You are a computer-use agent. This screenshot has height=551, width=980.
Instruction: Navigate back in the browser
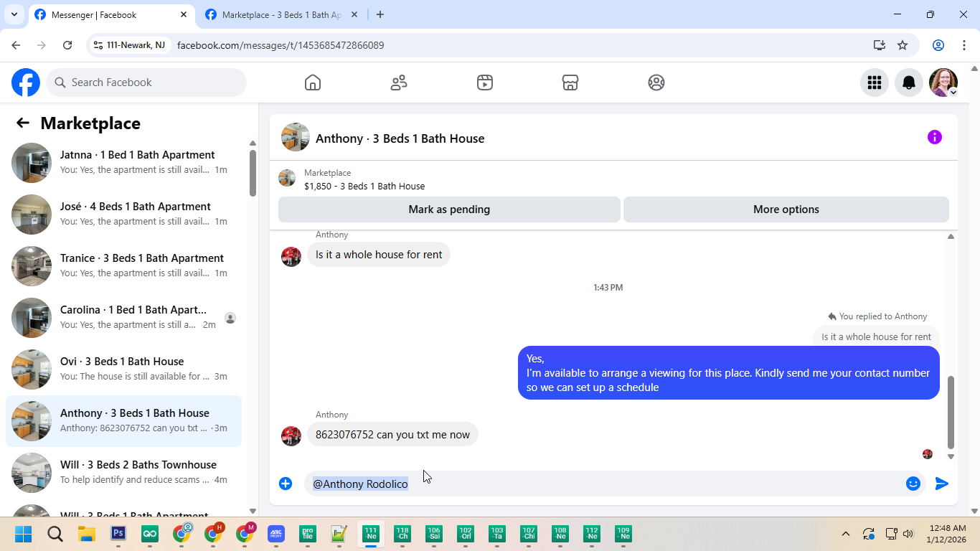(16, 45)
